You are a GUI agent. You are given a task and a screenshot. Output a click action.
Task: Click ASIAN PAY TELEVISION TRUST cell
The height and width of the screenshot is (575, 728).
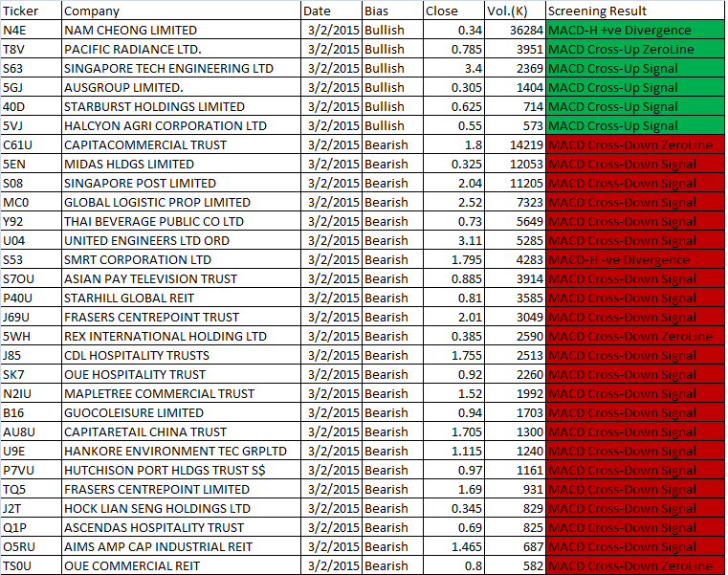pos(181,278)
